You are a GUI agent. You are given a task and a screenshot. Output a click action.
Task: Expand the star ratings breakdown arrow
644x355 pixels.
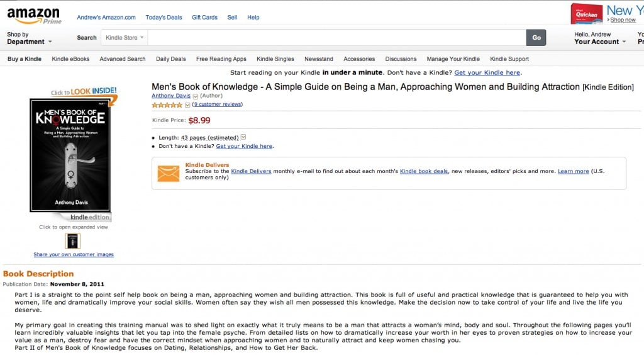pyautogui.click(x=187, y=104)
